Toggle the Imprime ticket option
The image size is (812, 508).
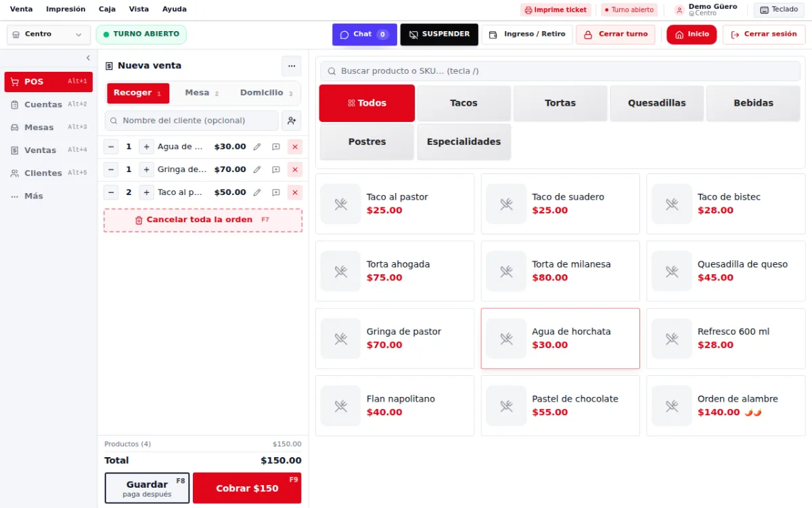point(556,10)
